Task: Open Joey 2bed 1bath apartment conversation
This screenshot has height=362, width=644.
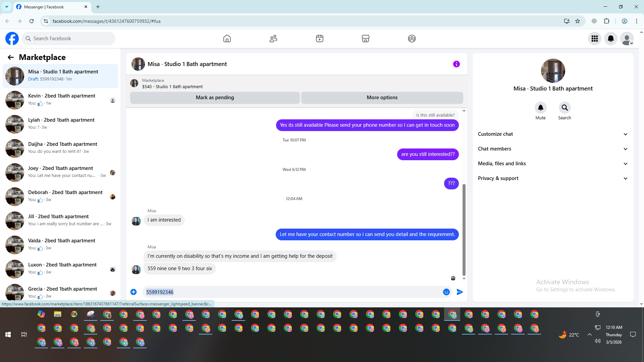Action: [x=60, y=173]
